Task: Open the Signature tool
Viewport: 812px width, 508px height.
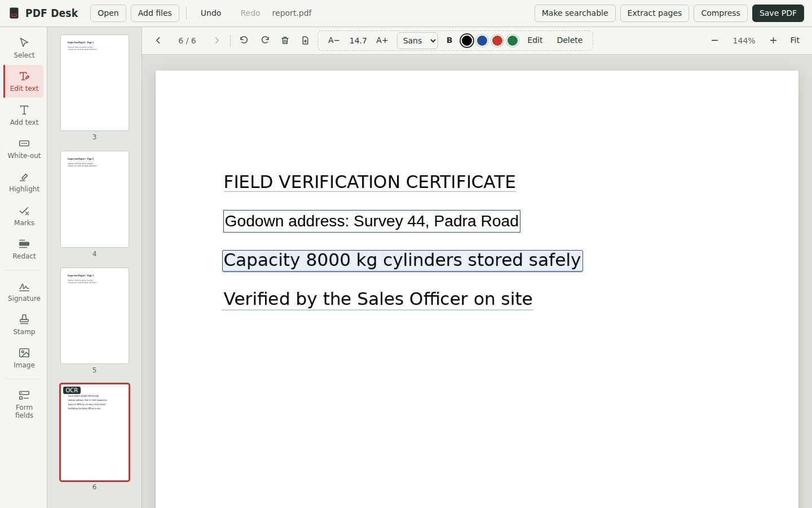Action: point(24,291)
